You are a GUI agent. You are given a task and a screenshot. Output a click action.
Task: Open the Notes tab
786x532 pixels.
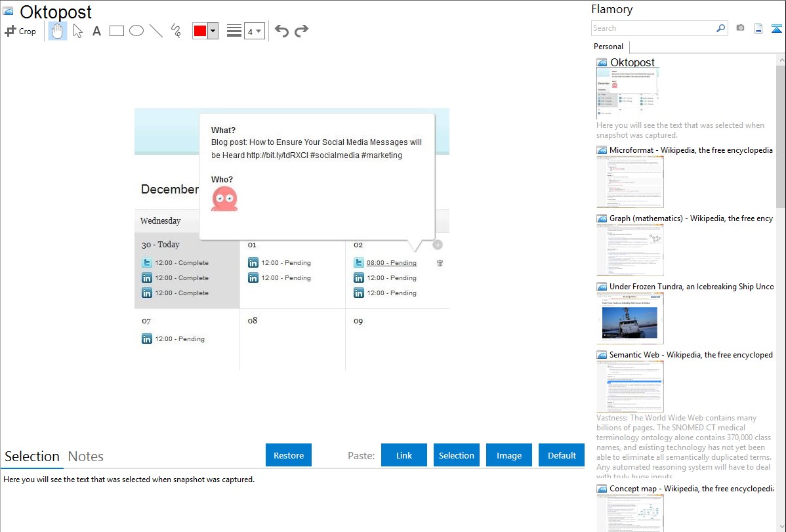coord(86,457)
